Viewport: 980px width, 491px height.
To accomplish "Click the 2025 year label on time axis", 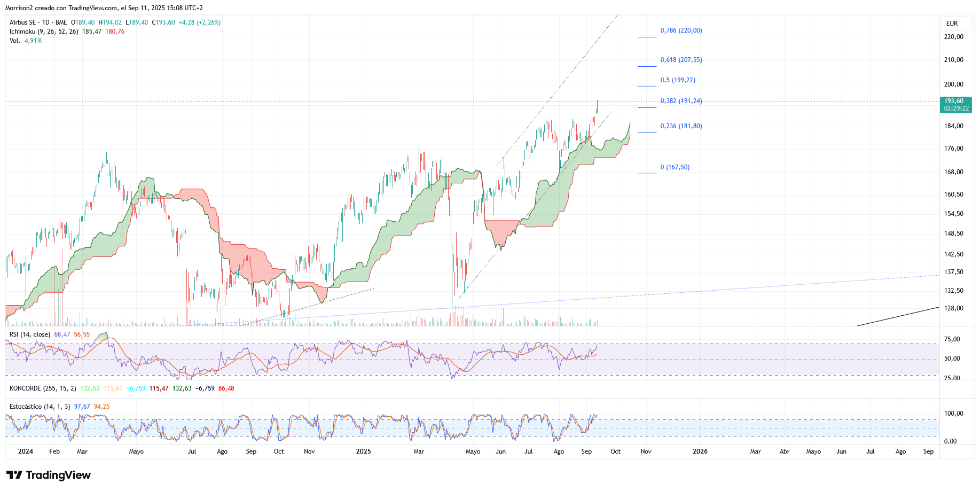I will click(x=363, y=451).
